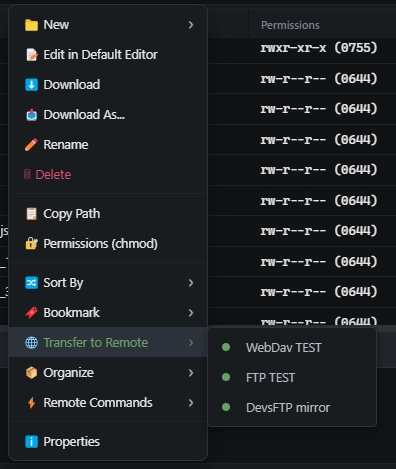This screenshot has width=396, height=469.
Task: Click the Edit in Default Editor document icon
Action: (x=31, y=55)
